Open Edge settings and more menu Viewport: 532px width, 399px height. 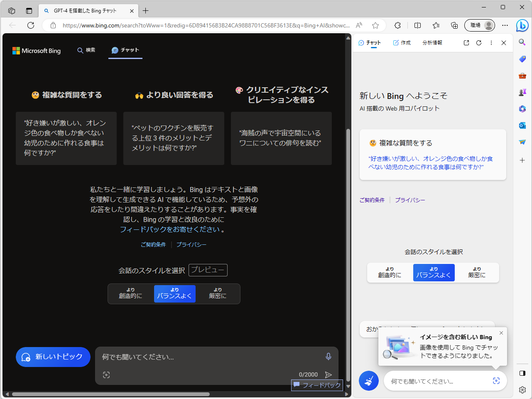pyautogui.click(x=505, y=25)
